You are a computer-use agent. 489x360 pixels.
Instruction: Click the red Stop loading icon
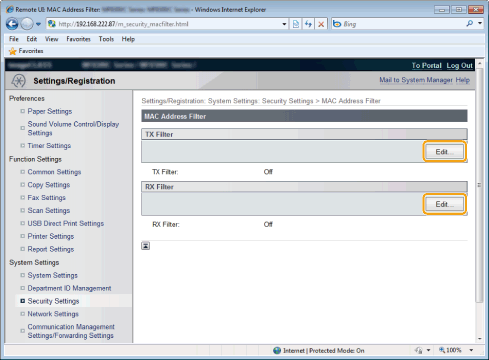pyautogui.click(x=321, y=24)
